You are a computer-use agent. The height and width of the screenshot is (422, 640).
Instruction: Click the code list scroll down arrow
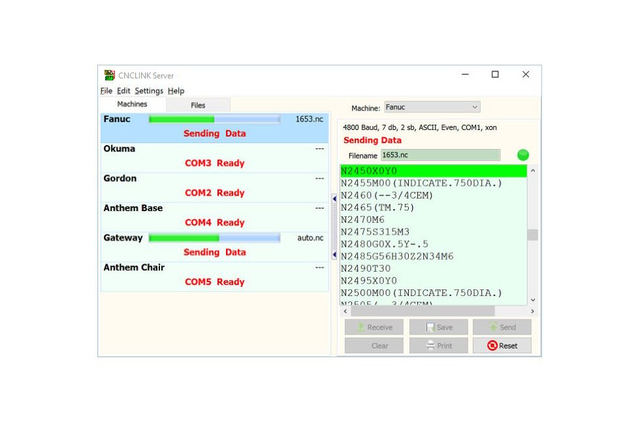pos(533,300)
